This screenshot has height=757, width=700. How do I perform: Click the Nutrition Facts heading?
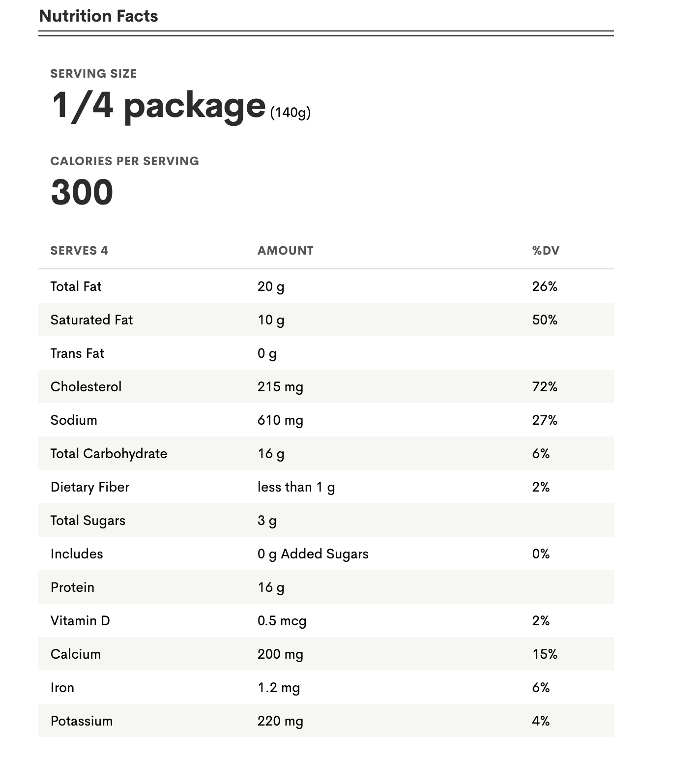click(98, 16)
